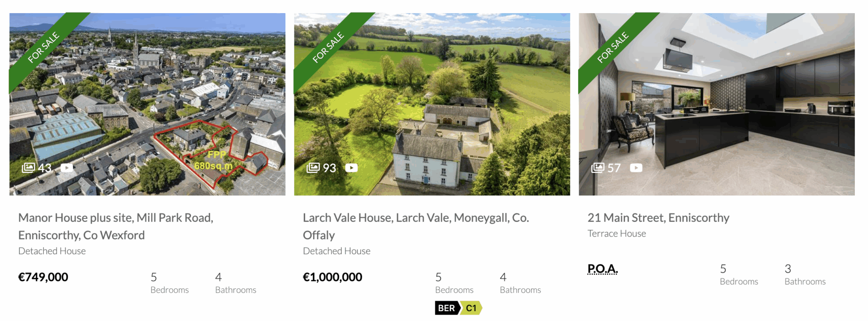This screenshot has width=868, height=321.
Task: Play video for Manor House listing
Action: 66,168
